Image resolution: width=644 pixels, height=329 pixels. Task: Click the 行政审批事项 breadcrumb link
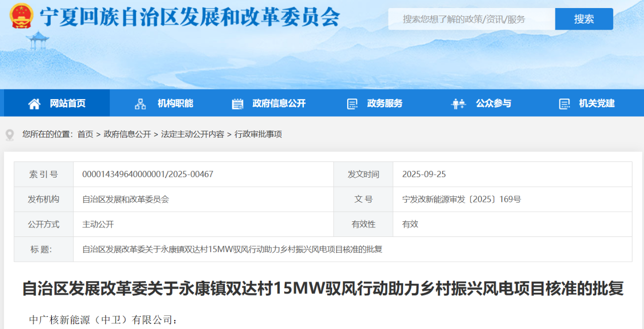pos(258,134)
